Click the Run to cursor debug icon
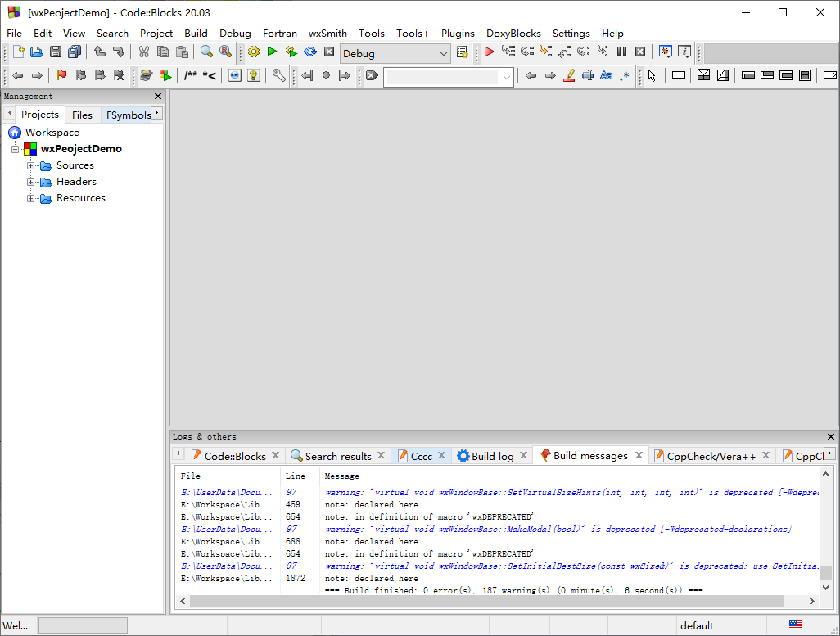Screen dimensions: 840x636 pos(508,52)
